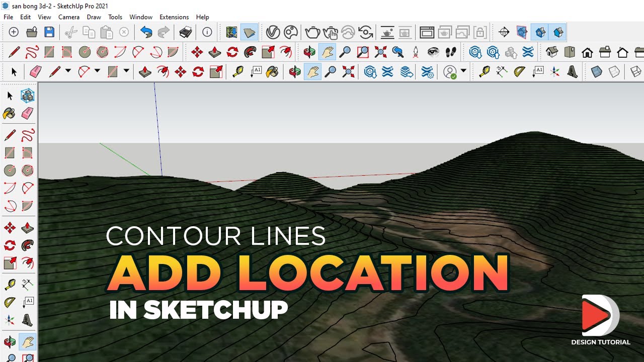Image resolution: width=644 pixels, height=362 pixels.
Task: Open the Window menu
Action: point(141,17)
